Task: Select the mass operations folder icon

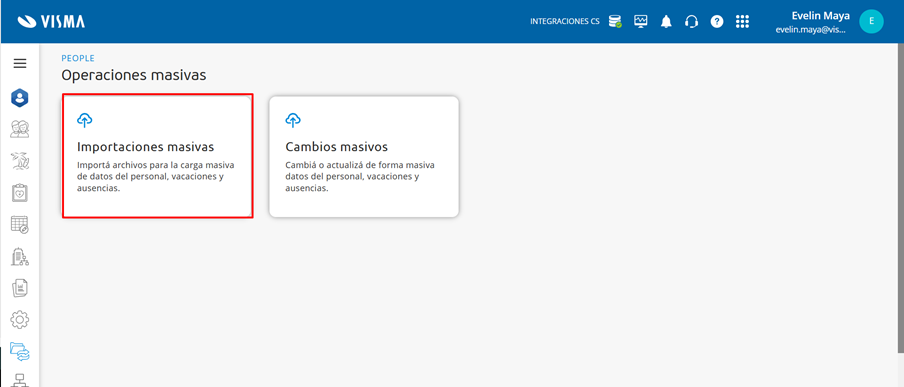Action: coord(20,351)
